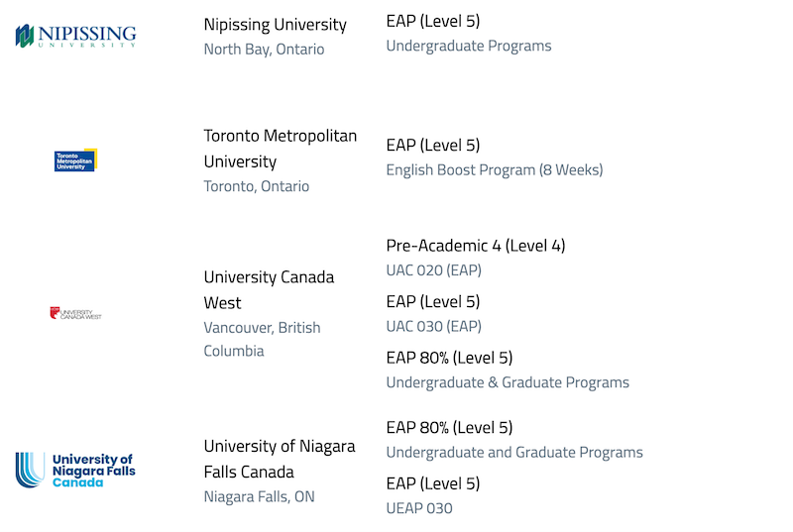793x532 pixels.
Task: Open Undergraduate & Graduate Programs link
Action: 508,382
